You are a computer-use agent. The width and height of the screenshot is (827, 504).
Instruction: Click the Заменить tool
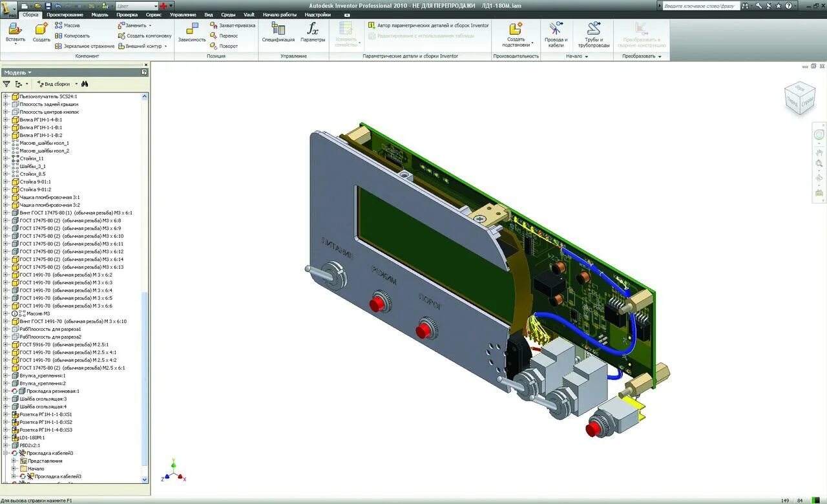[x=134, y=25]
